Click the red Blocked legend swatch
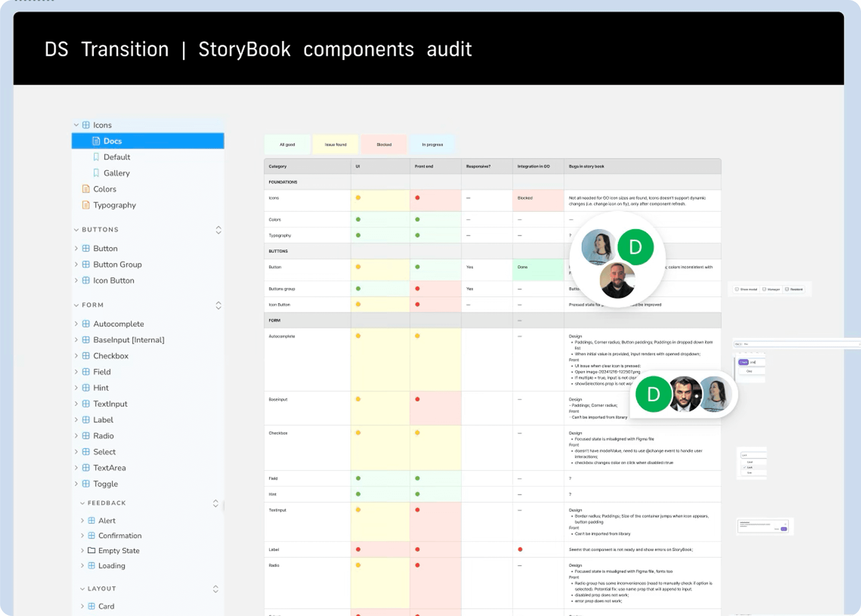Viewport: 861px width, 616px height. tap(384, 144)
